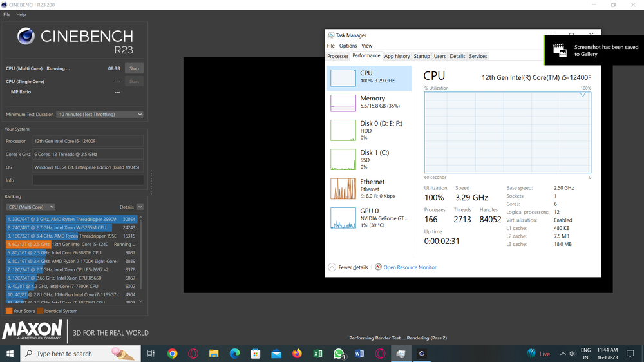Open Excel from the taskbar
This screenshot has width=644, height=362.
click(x=318, y=354)
